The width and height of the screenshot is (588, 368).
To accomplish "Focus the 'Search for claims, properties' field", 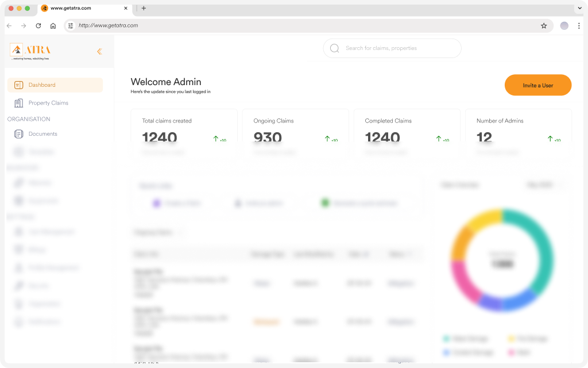I will [396, 48].
